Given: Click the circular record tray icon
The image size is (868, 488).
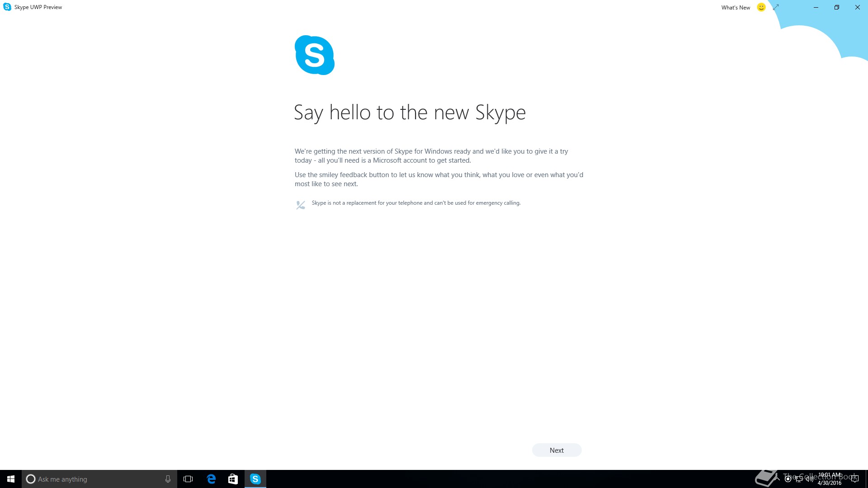Looking at the screenshot, I should (x=788, y=479).
